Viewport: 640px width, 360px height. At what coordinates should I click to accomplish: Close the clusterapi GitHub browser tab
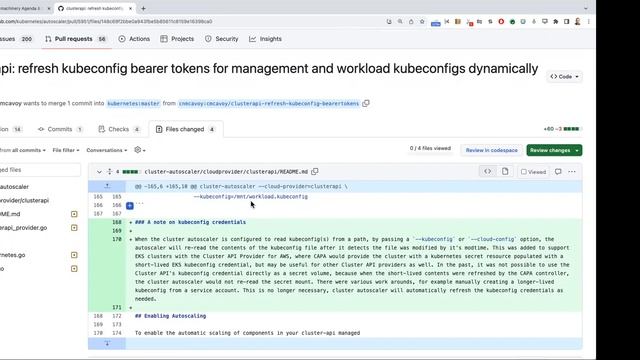tap(131, 8)
